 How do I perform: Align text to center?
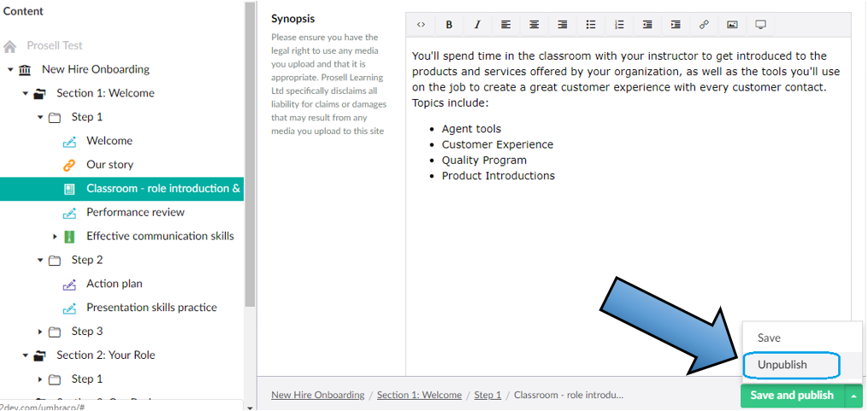[534, 25]
